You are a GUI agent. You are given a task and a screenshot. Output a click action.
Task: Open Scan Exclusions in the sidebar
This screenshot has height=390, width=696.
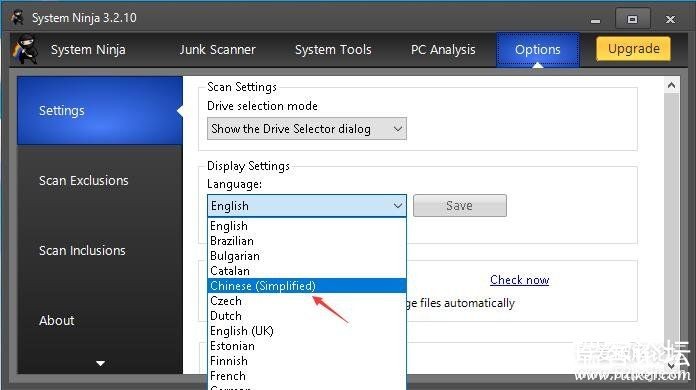coord(100,181)
